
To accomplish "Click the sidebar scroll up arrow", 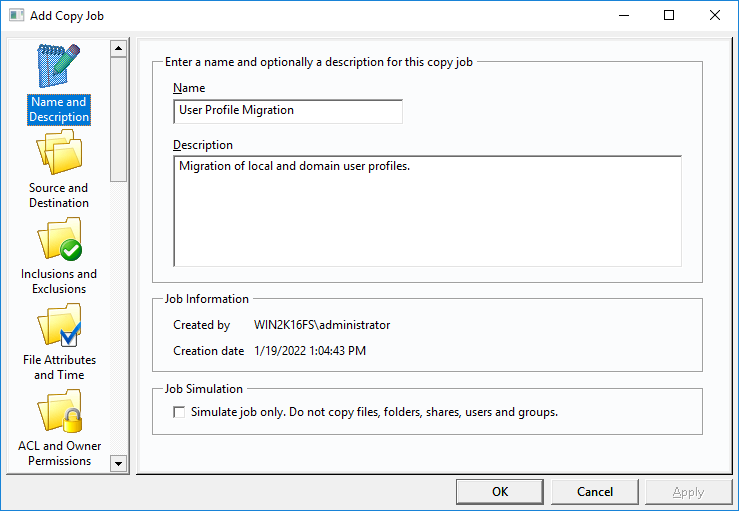I will click(118, 49).
